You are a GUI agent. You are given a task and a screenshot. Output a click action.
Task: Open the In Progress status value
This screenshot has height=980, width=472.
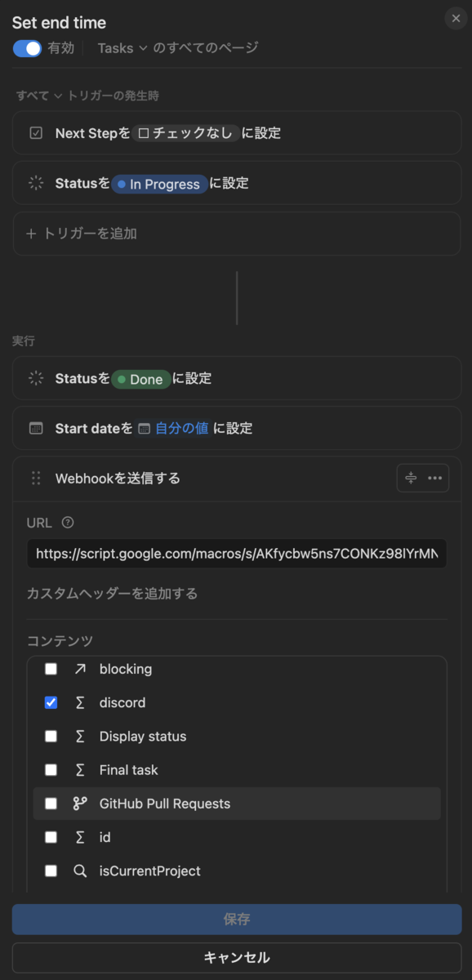click(159, 184)
